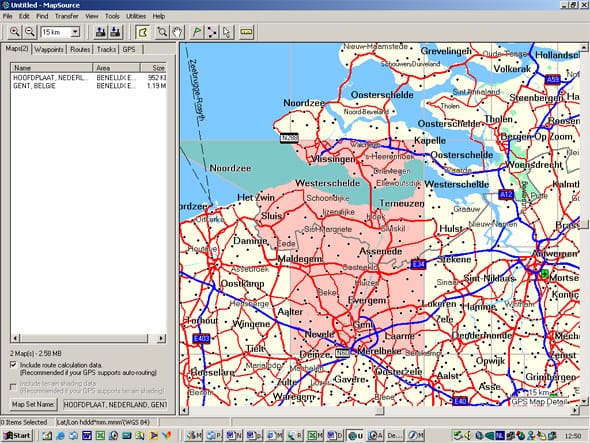
Task: Click the A59 highway shield on map
Action: (x=552, y=79)
